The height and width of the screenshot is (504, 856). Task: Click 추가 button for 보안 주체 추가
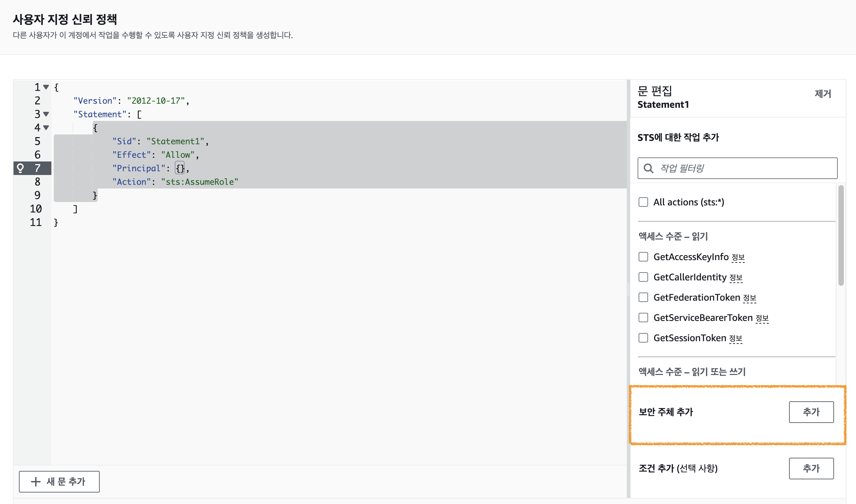[x=811, y=412]
